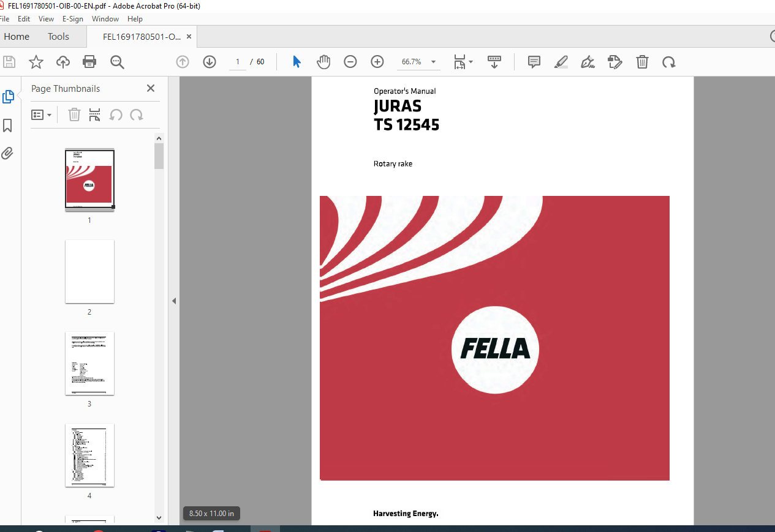Click the current page number field
The height and width of the screenshot is (532, 775).
tap(238, 62)
